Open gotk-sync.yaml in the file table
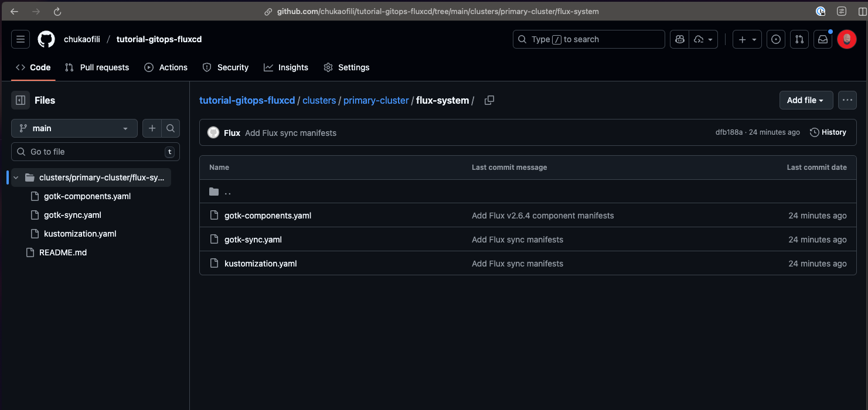Screen dimensions: 868x410 coord(253,240)
